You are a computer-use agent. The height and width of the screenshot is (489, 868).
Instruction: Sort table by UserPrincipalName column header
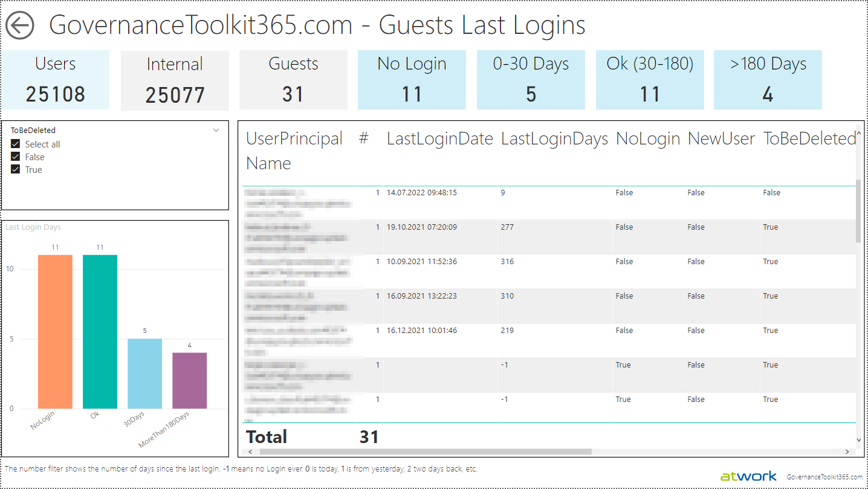coord(294,151)
